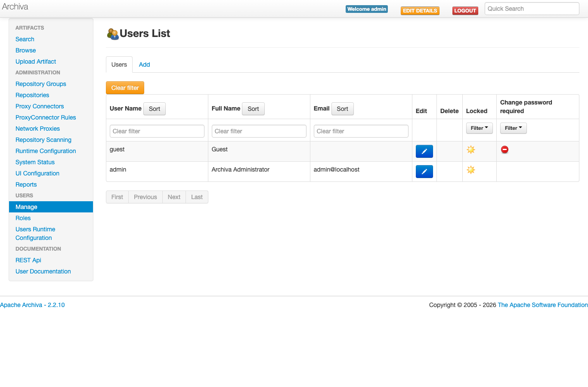Click the Welcome admin label

pyautogui.click(x=367, y=9)
